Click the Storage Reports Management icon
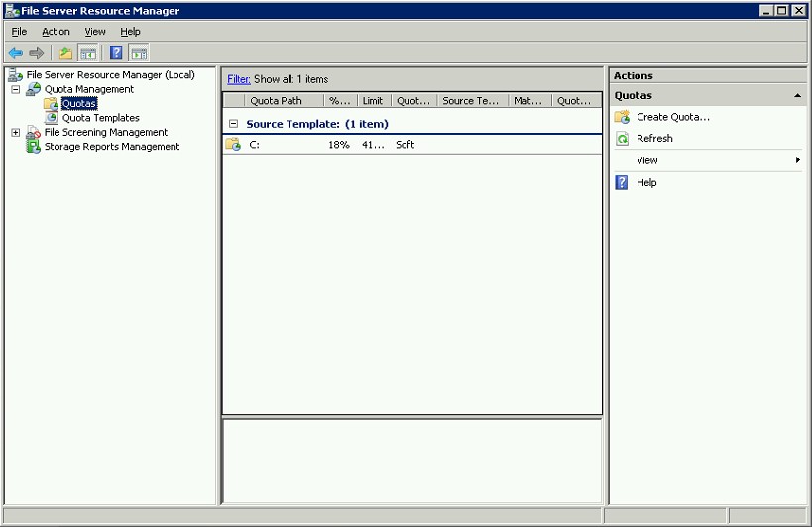This screenshot has height=527, width=812. coord(33,147)
